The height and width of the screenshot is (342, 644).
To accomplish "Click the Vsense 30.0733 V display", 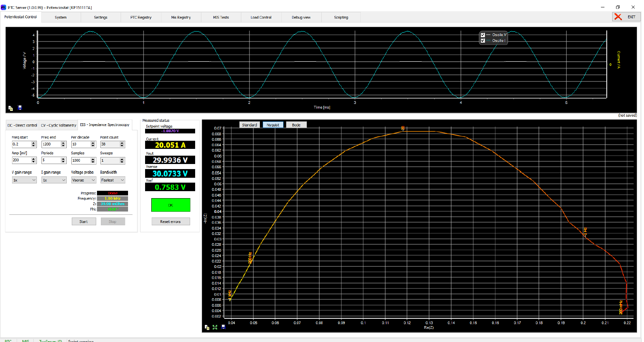I will click(170, 174).
